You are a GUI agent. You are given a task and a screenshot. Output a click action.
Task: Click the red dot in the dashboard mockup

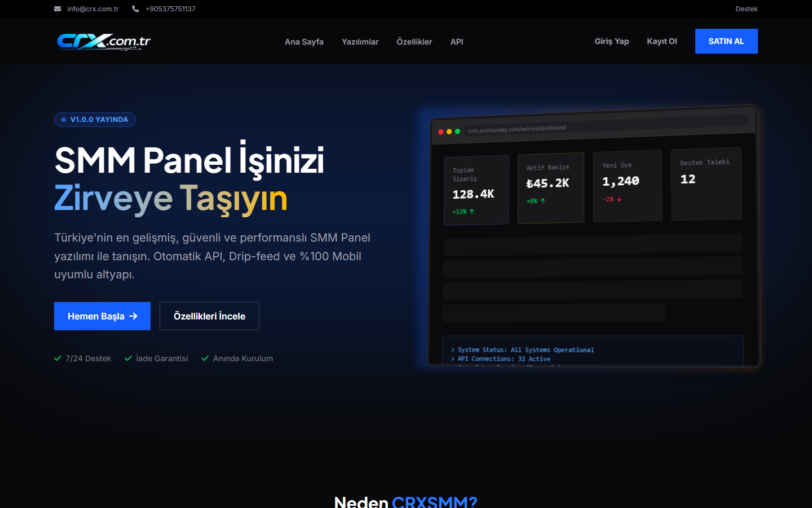(x=440, y=131)
